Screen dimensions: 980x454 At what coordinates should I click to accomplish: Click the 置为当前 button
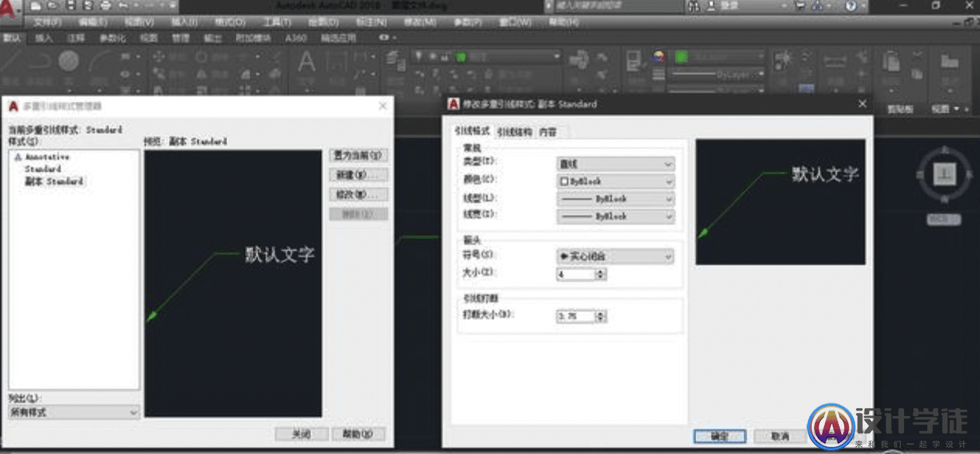pyautogui.click(x=359, y=156)
